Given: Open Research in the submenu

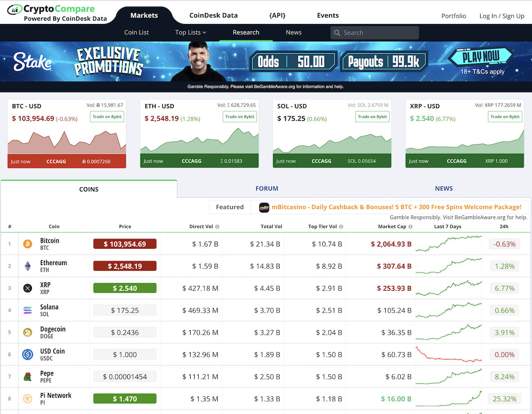Looking at the screenshot, I should pyautogui.click(x=246, y=32).
